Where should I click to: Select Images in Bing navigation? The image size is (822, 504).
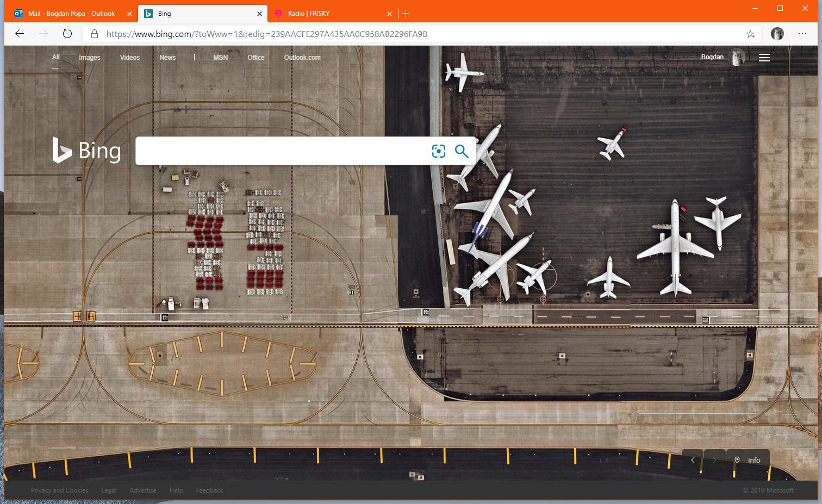[x=89, y=58]
